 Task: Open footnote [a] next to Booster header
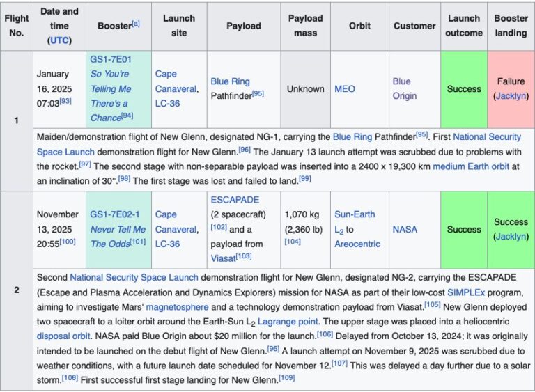(136, 24)
